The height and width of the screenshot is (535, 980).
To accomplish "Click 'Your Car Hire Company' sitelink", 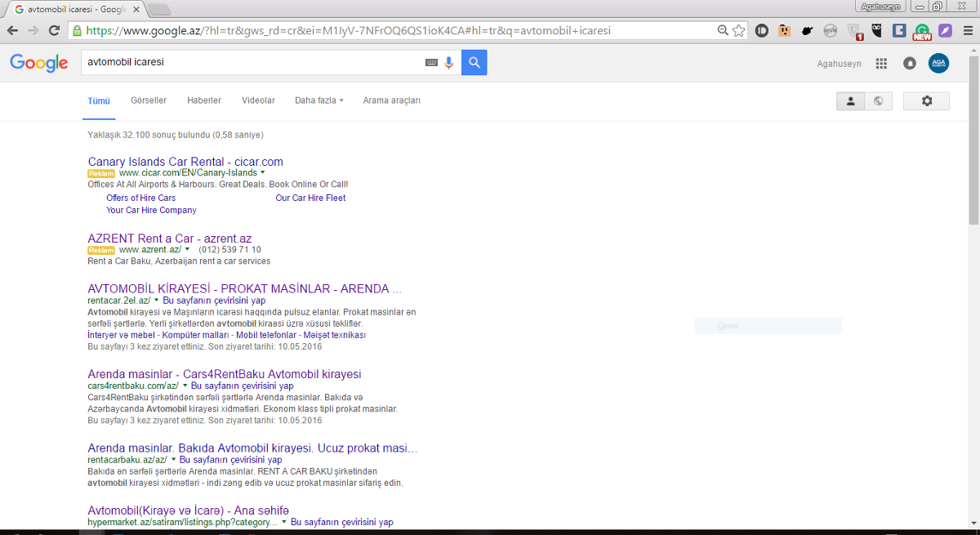I will (151, 210).
